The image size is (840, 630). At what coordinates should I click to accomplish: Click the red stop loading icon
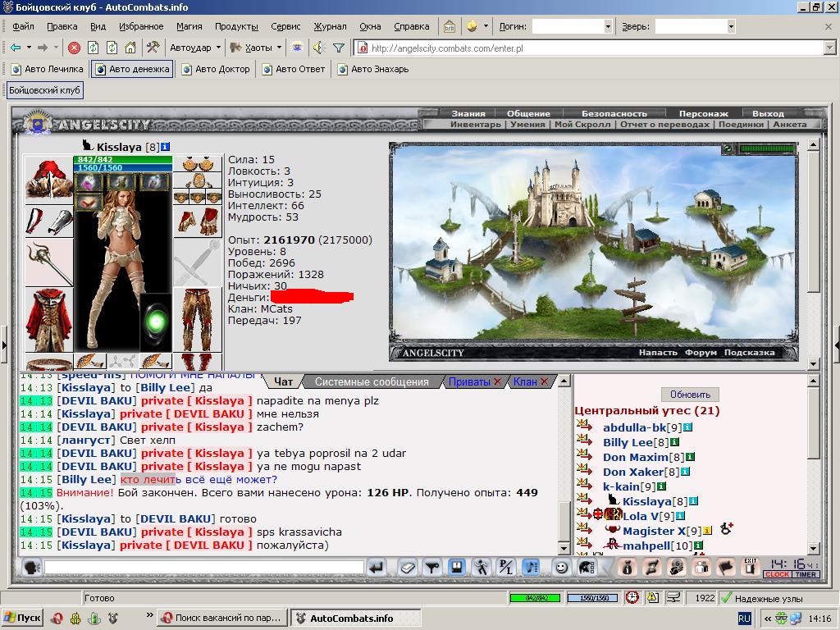[x=75, y=48]
